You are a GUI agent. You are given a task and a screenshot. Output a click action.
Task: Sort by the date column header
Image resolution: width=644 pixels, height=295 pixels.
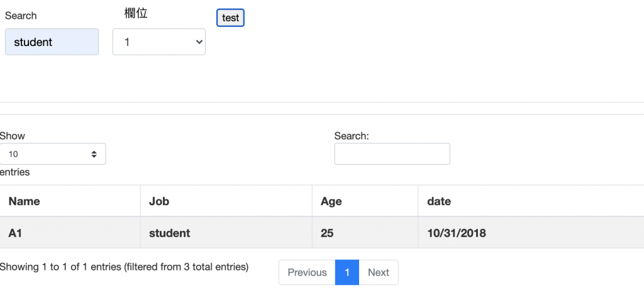click(x=439, y=201)
